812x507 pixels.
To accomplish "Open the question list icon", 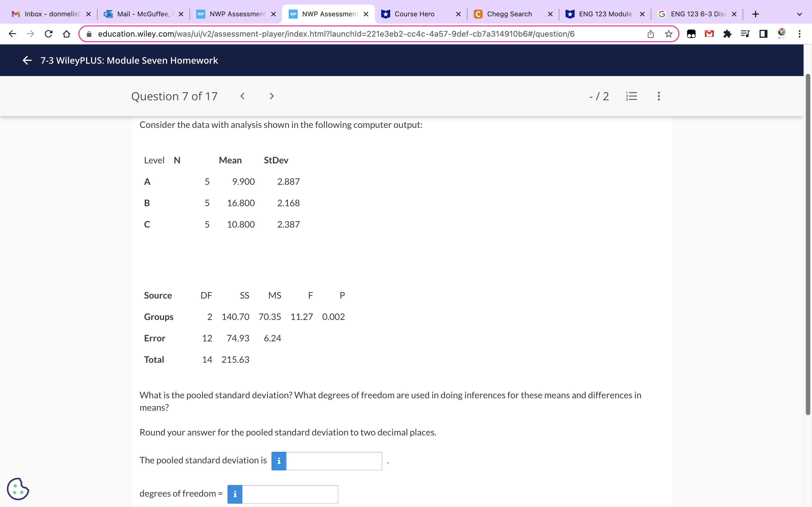I will (632, 96).
